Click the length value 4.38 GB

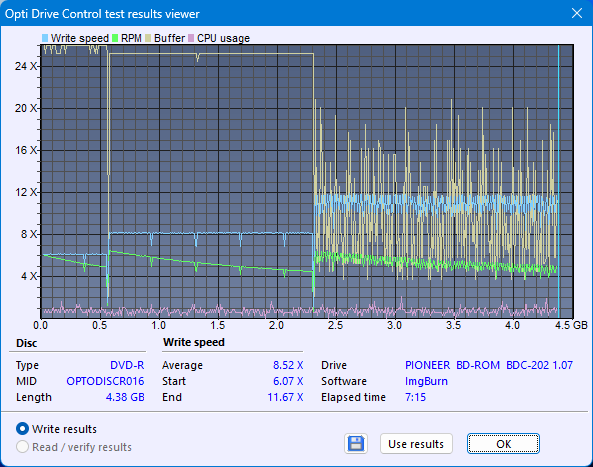point(125,397)
